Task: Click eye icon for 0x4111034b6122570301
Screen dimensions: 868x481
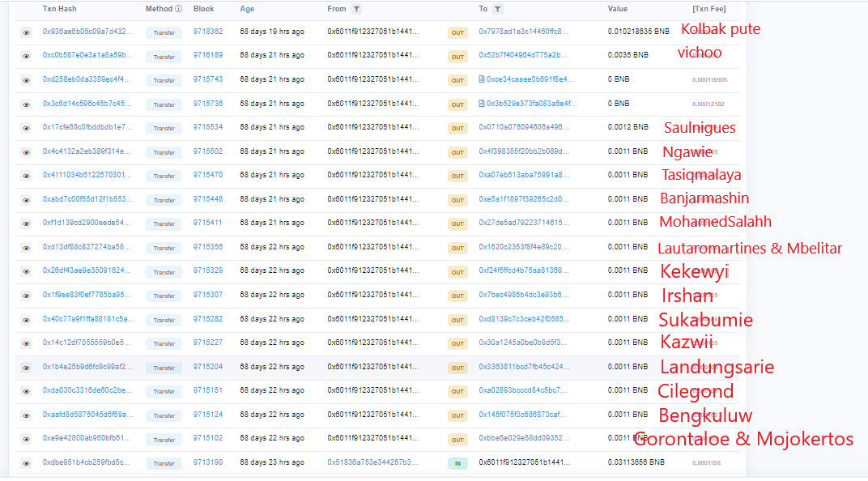Action: (26, 176)
